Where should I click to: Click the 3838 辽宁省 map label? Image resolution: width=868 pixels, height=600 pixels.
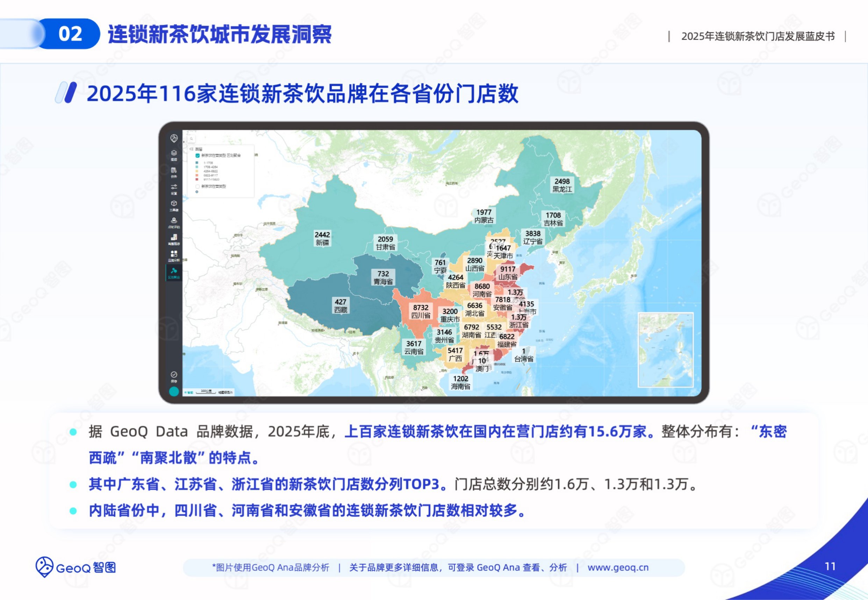[x=533, y=237]
